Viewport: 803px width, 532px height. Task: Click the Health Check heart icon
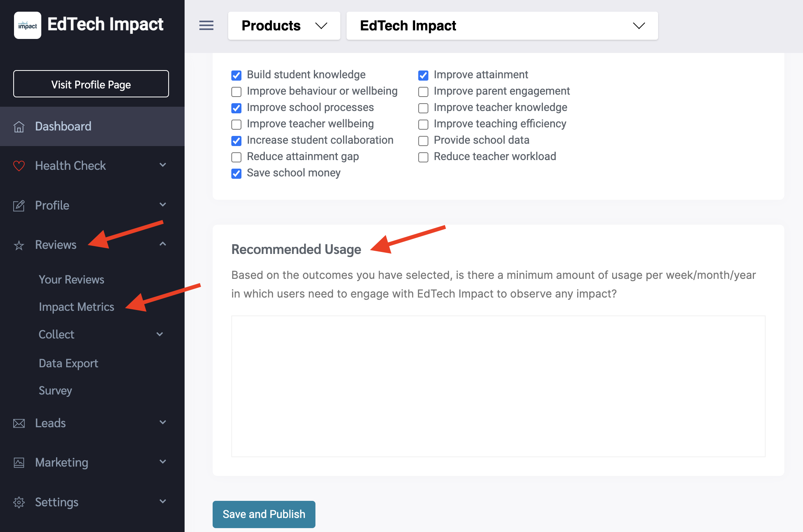pos(19,166)
